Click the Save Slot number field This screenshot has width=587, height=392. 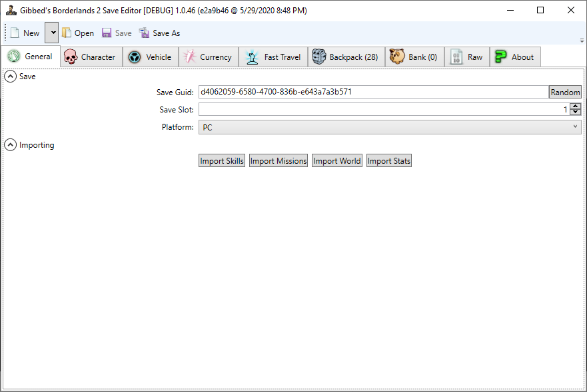pyautogui.click(x=384, y=110)
